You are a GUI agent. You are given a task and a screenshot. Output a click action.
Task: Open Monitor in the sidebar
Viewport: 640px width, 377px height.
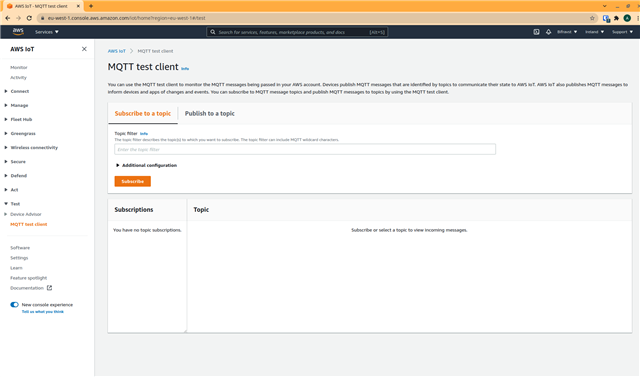[19, 67]
